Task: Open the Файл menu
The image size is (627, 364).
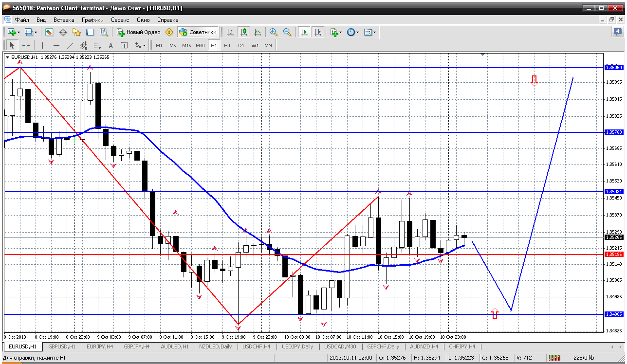Action: tap(22, 20)
